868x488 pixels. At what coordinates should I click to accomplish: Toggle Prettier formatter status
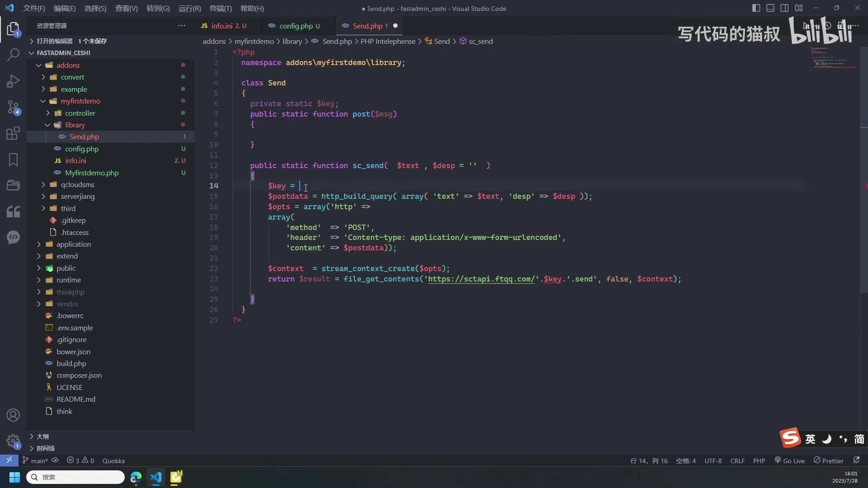(x=828, y=460)
